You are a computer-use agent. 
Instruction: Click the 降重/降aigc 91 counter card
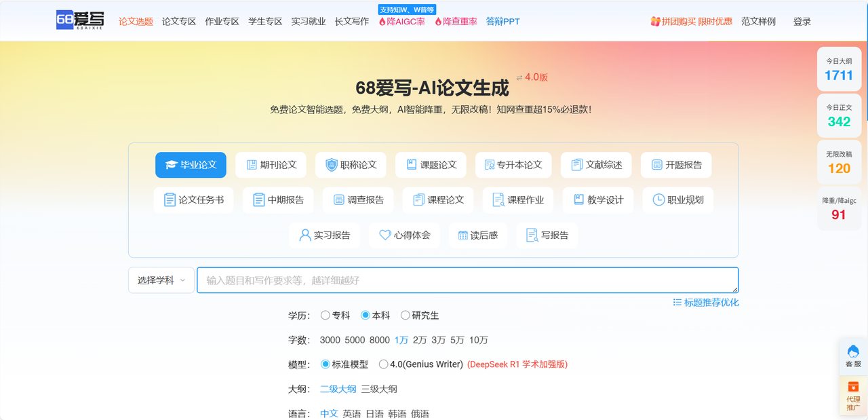pos(839,209)
